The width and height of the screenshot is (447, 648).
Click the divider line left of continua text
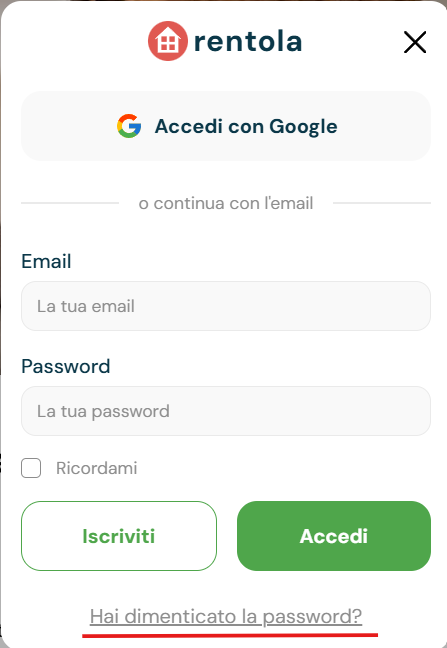pos(70,203)
